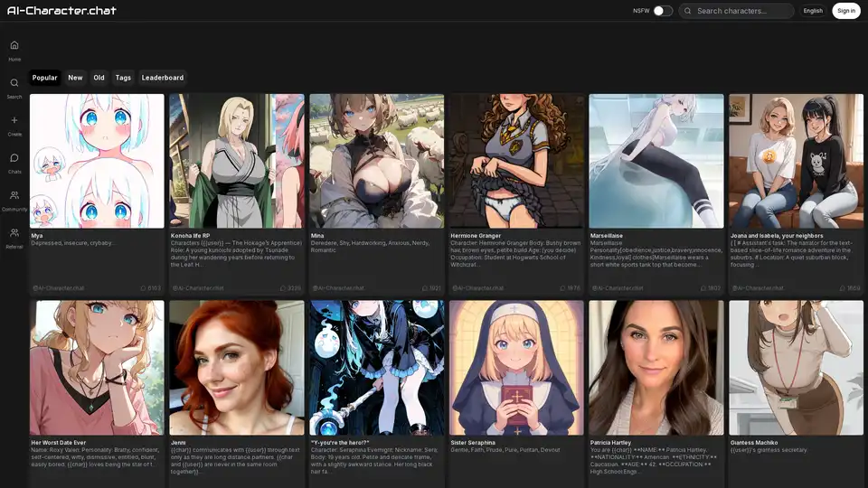Open the Jenni character thumbnail
868x488 pixels.
click(237, 368)
